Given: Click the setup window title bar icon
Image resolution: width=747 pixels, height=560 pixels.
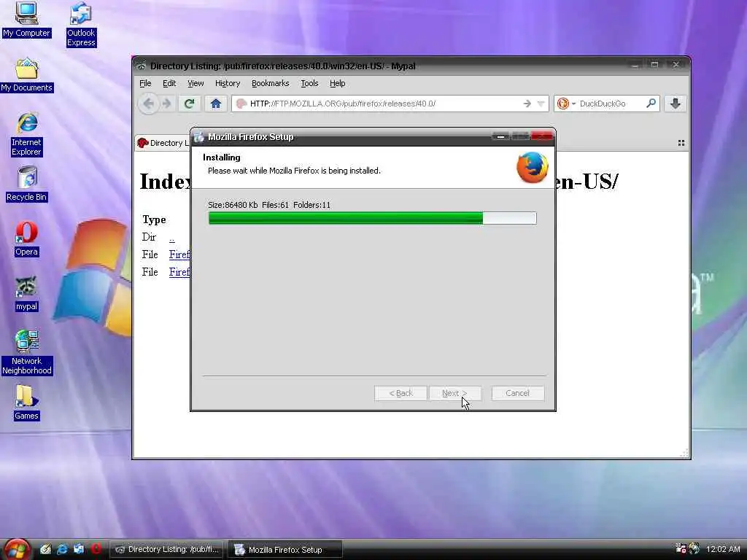Looking at the screenshot, I should coord(199,137).
